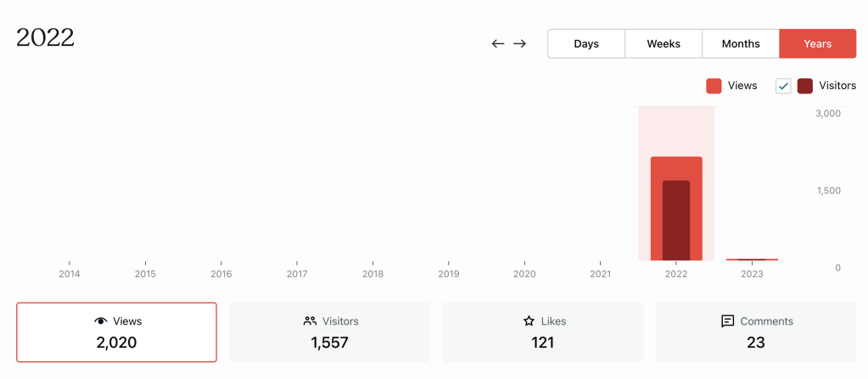Click the people icon in Visitors card

pos(310,321)
